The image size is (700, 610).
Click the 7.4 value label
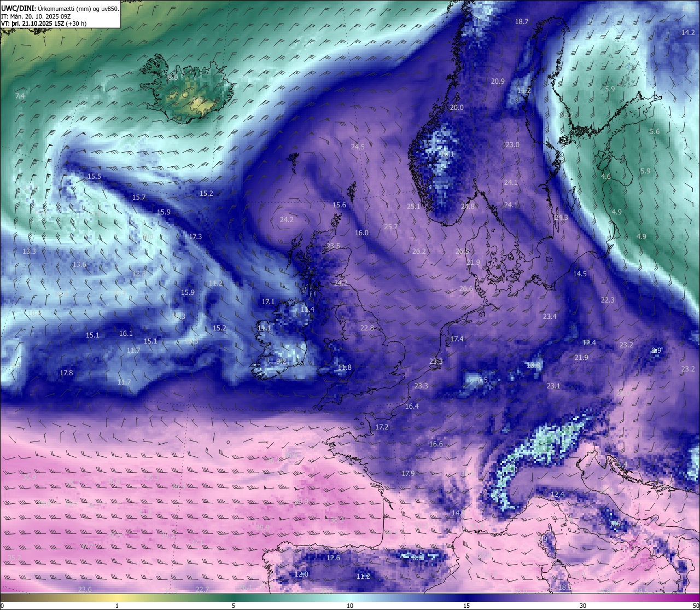coord(20,96)
